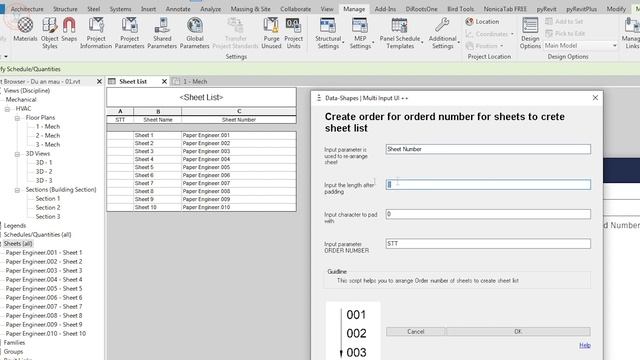Click the STT order number field

488,244
